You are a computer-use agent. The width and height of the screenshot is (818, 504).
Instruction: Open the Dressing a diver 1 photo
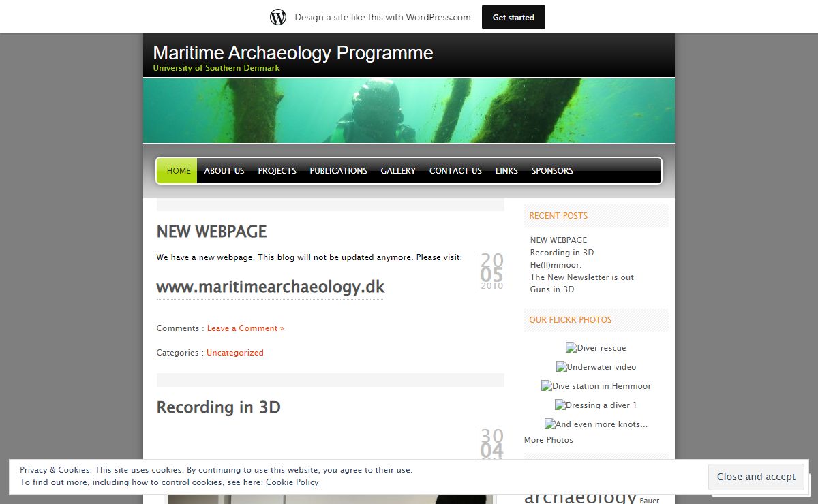point(596,405)
